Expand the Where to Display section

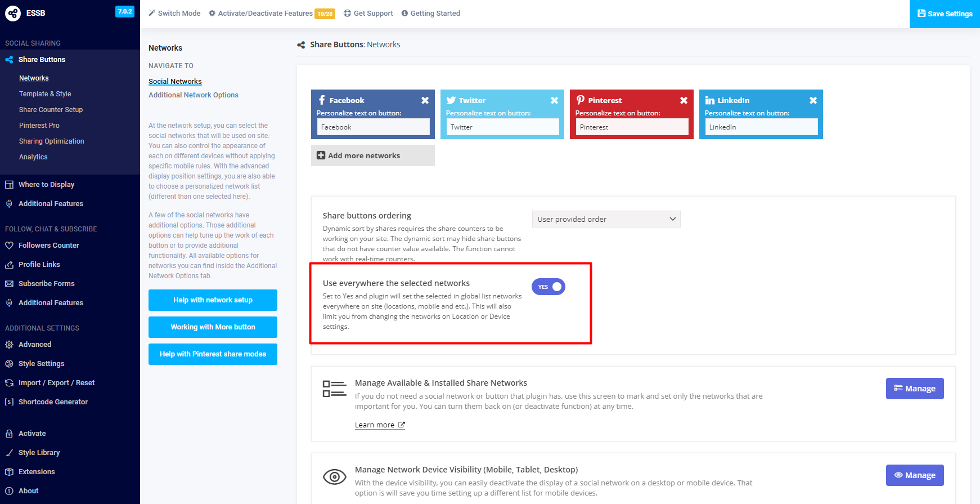pos(46,185)
